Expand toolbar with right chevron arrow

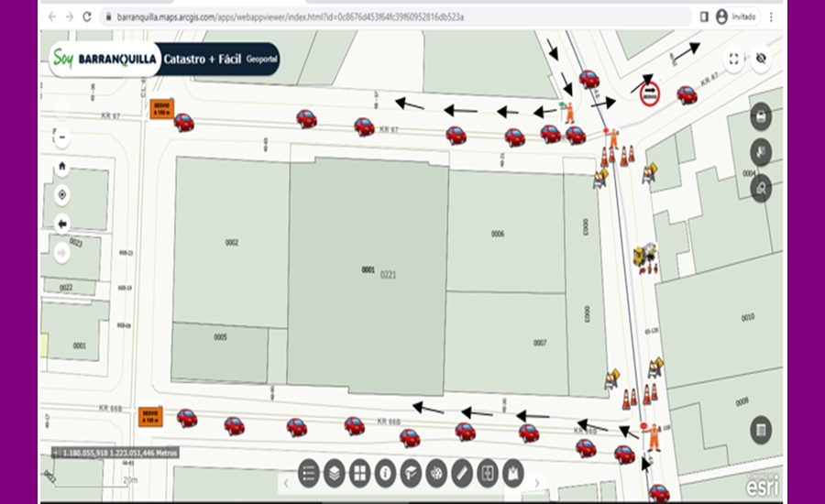[x=537, y=482]
